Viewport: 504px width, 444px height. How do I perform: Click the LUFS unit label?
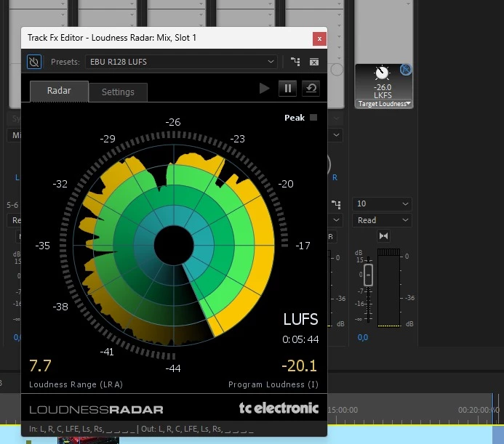click(300, 319)
